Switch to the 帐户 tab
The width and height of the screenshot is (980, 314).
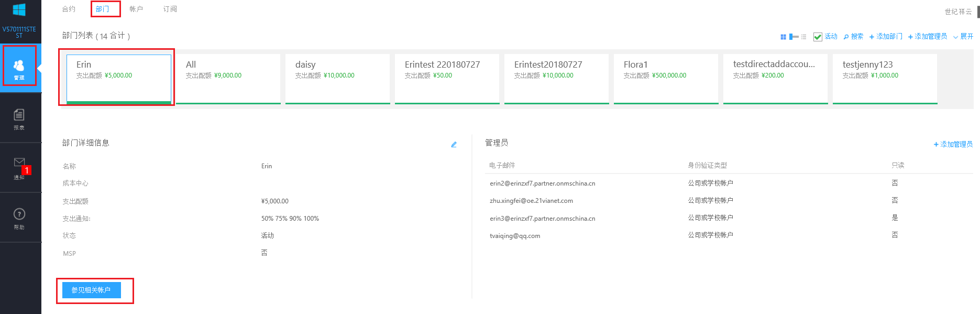(136, 9)
